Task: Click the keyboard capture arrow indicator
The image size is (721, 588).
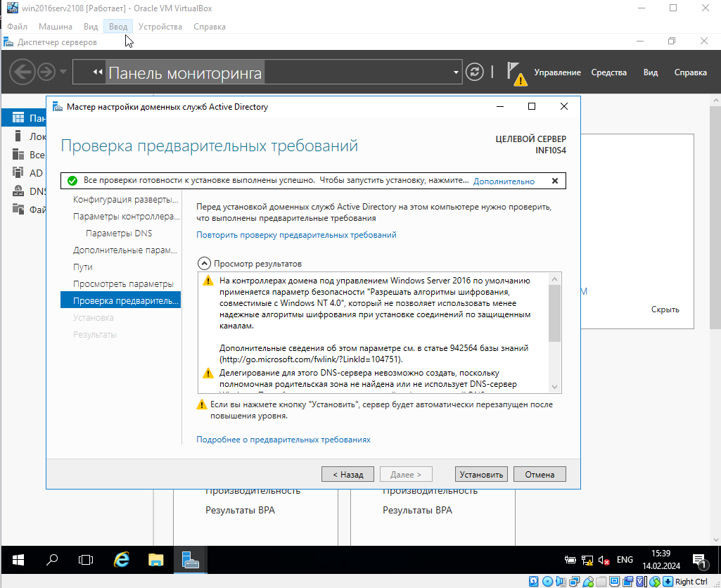Action: coord(668,582)
